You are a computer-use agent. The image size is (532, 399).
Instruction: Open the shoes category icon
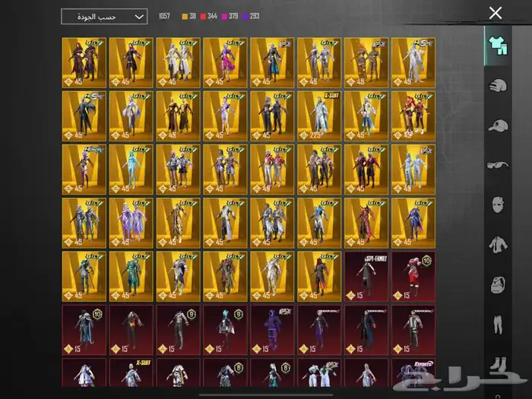point(498,364)
